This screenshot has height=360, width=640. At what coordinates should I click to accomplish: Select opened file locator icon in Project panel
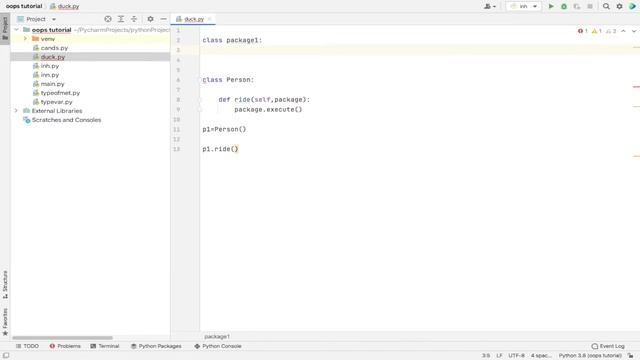pos(108,19)
